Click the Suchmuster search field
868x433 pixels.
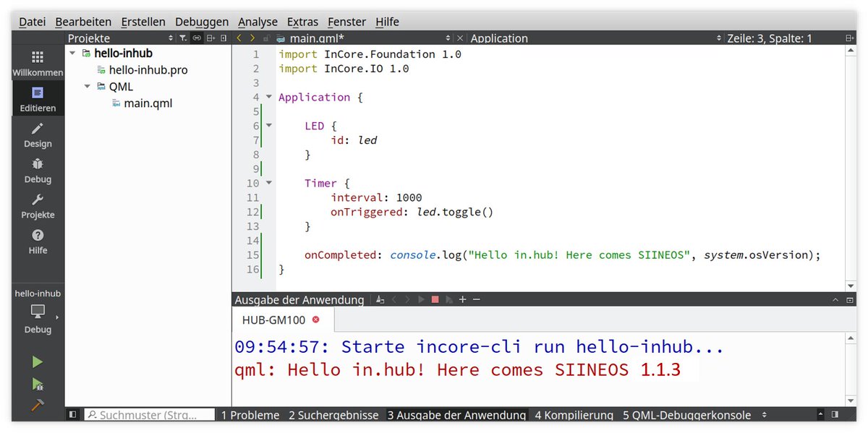pos(150,415)
